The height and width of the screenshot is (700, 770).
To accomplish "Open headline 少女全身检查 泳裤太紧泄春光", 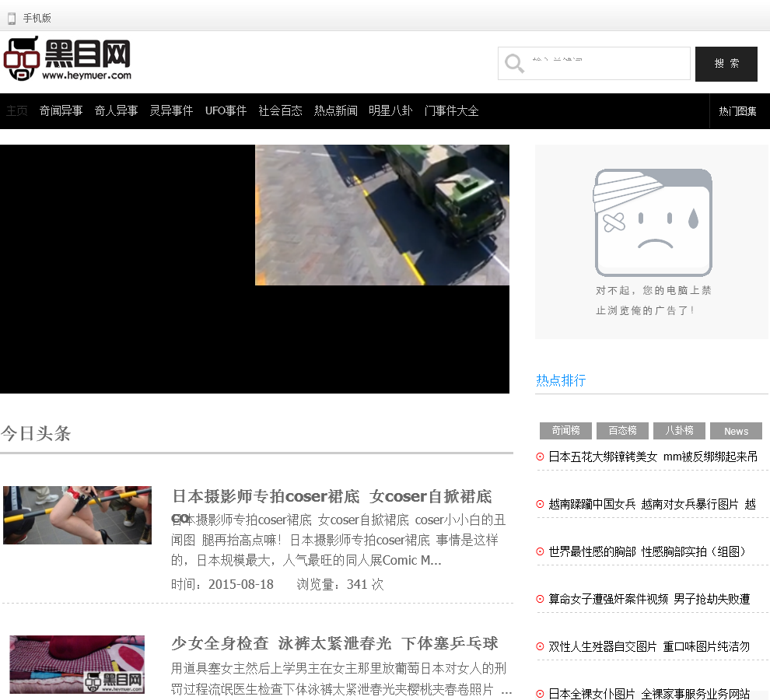I will tap(334, 643).
